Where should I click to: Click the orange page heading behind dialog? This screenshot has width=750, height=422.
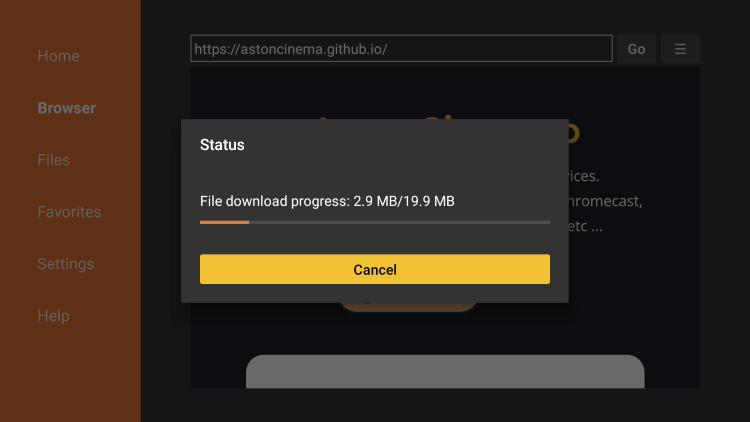[x=574, y=132]
